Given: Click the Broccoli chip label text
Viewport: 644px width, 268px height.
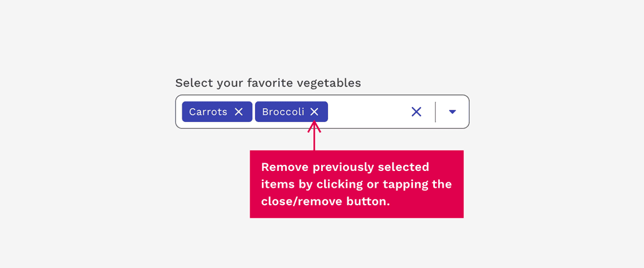Looking at the screenshot, I should tap(283, 112).
